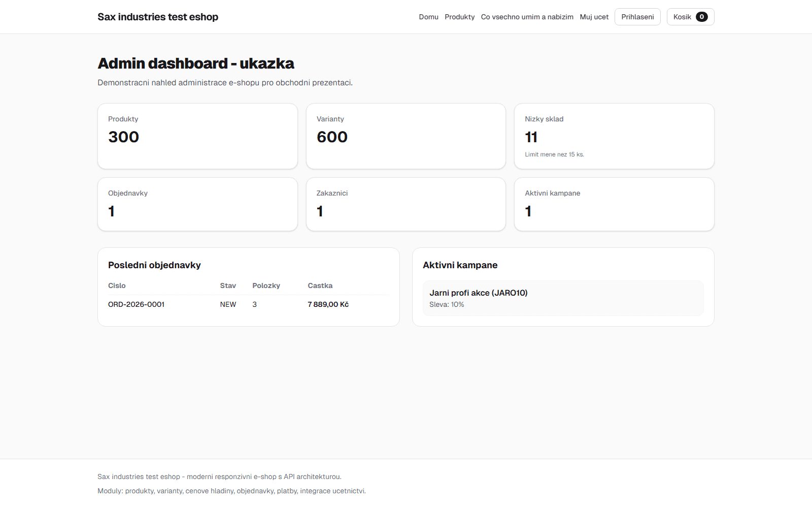Image resolution: width=812 pixels, height=508 pixels.
Task: Open the Zakaznici card
Action: pos(405,204)
